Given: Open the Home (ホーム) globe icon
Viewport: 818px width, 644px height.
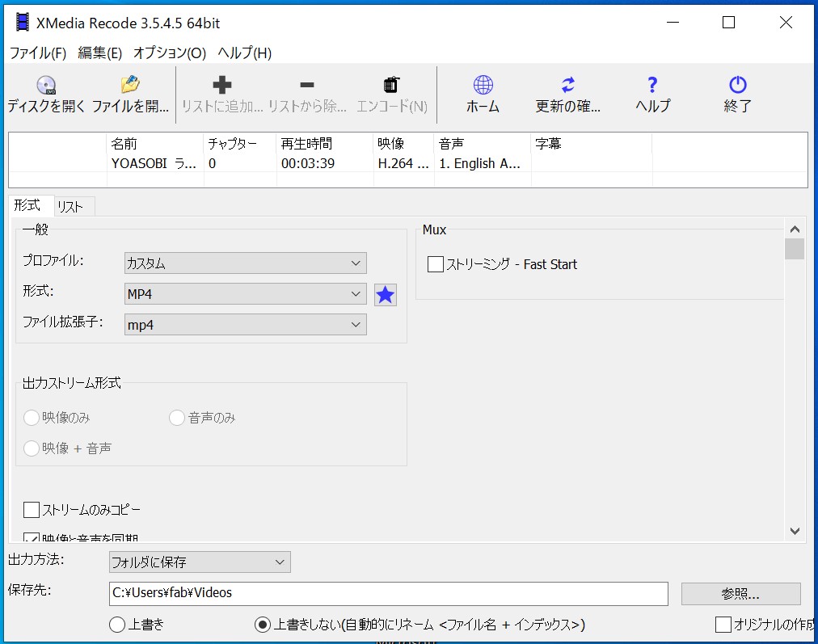Looking at the screenshot, I should pyautogui.click(x=483, y=86).
